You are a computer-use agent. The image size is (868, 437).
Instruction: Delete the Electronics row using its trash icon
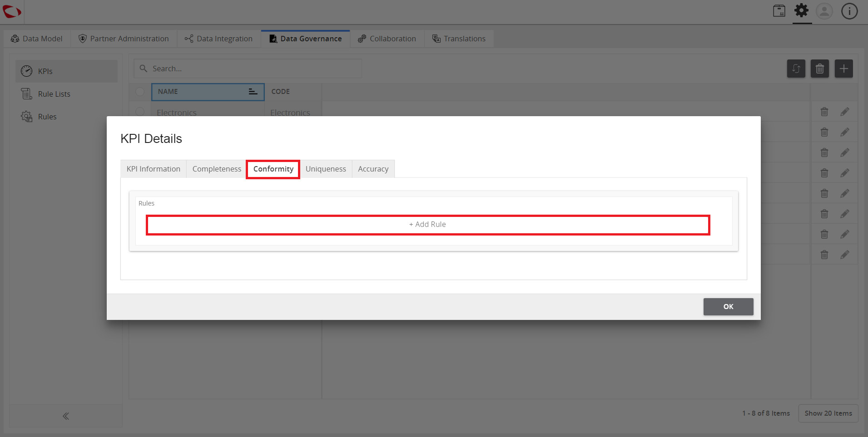824,112
